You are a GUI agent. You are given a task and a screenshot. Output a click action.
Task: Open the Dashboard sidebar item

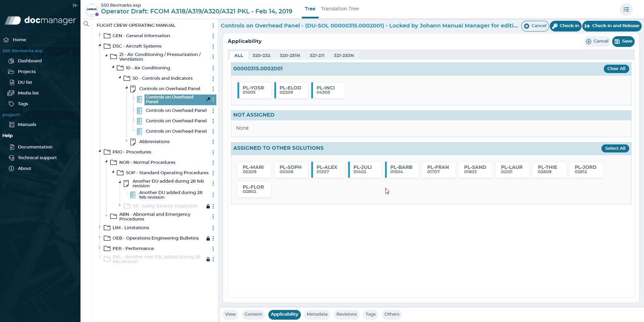point(30,61)
